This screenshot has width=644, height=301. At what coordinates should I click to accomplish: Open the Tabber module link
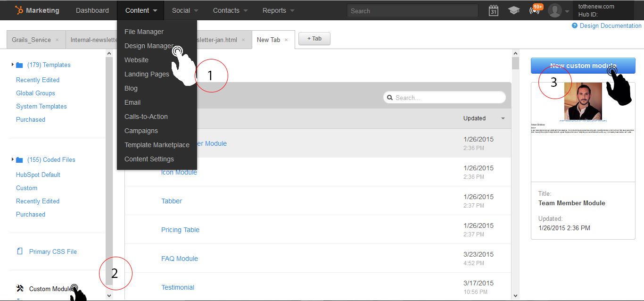click(172, 201)
